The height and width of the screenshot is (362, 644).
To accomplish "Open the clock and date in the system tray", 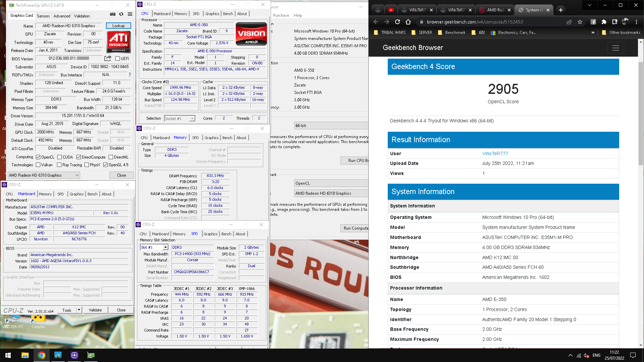I will (614, 355).
